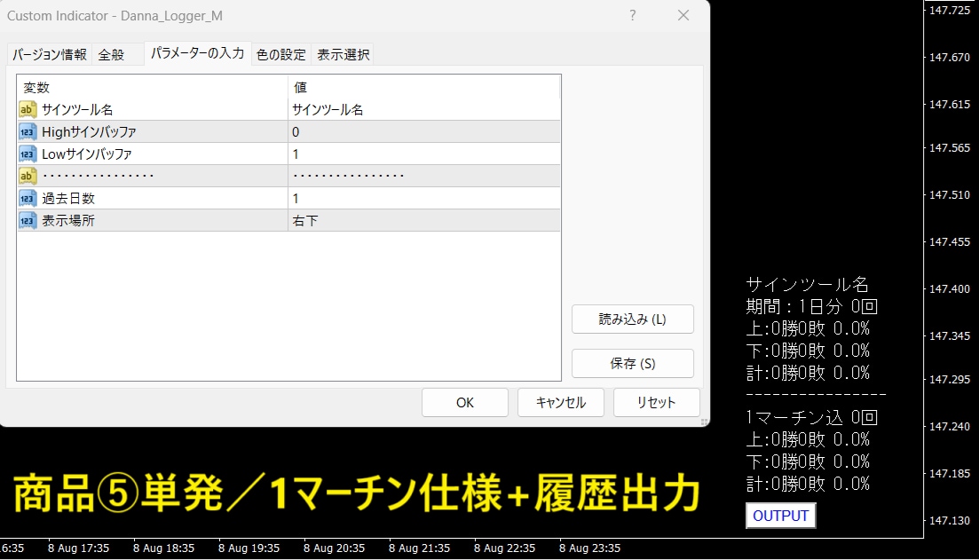Edit the サインツール名 value field
The width and height of the screenshot is (979, 560).
coord(424,110)
